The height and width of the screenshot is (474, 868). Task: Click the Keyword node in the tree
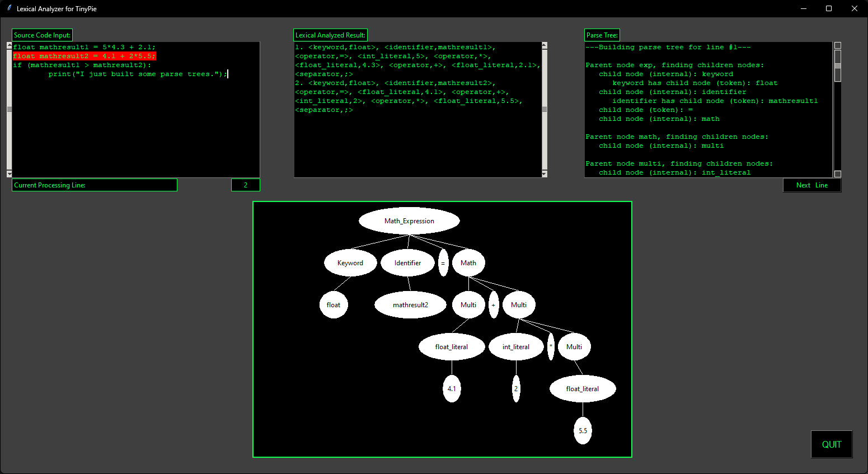tap(350, 263)
